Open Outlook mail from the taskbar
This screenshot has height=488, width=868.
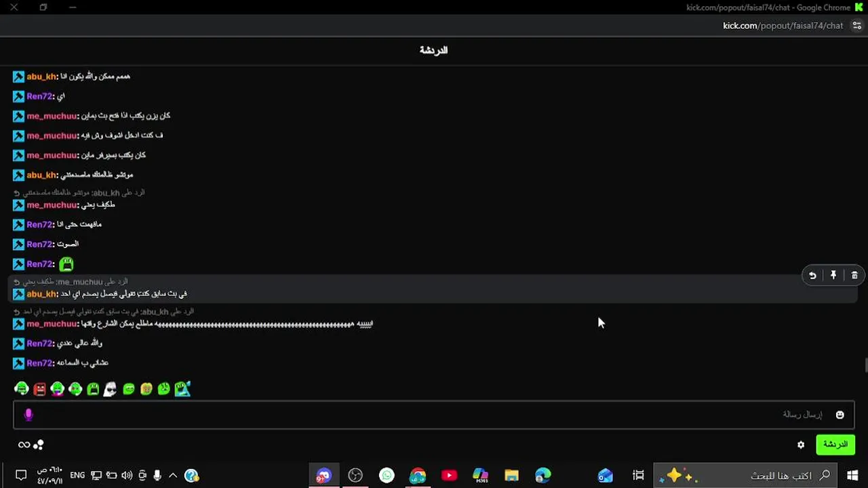point(605,475)
